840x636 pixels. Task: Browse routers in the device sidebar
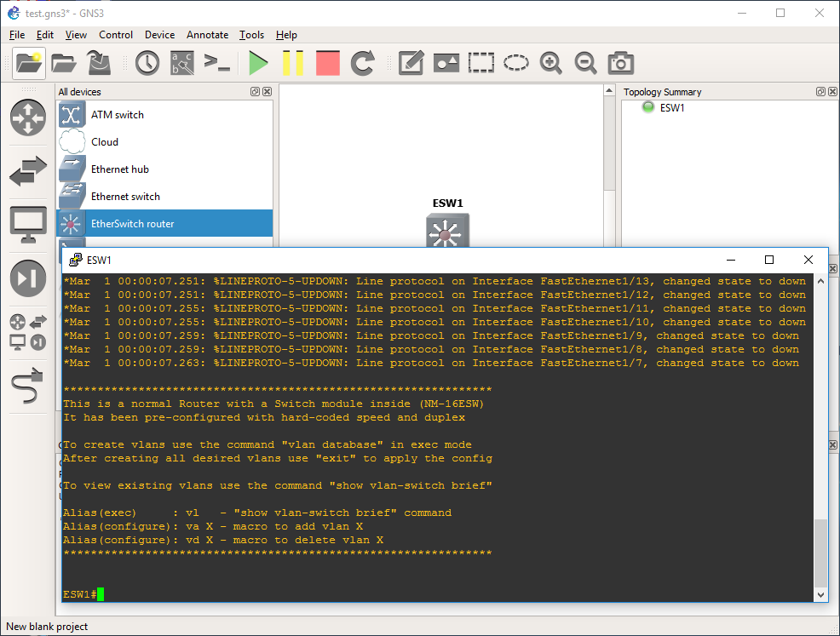click(28, 117)
